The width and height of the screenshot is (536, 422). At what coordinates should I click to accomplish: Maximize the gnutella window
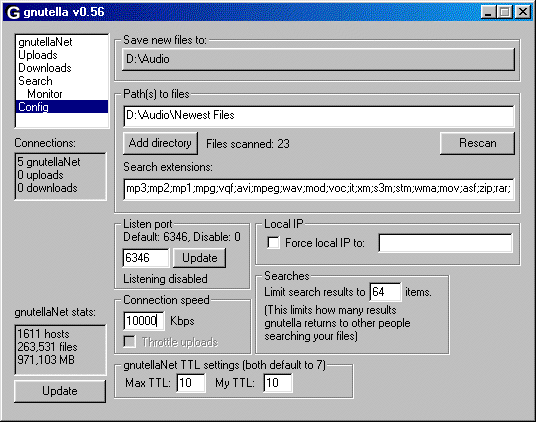coord(505,12)
